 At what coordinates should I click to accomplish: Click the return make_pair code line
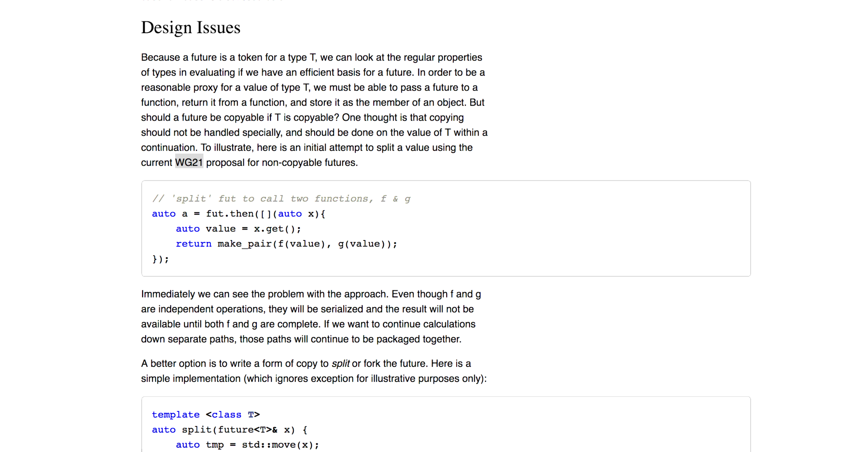point(286,244)
